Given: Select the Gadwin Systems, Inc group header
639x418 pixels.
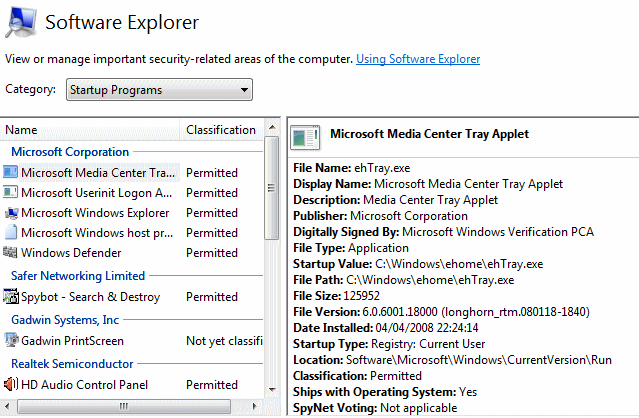Looking at the screenshot, I should pyautogui.click(x=65, y=320).
